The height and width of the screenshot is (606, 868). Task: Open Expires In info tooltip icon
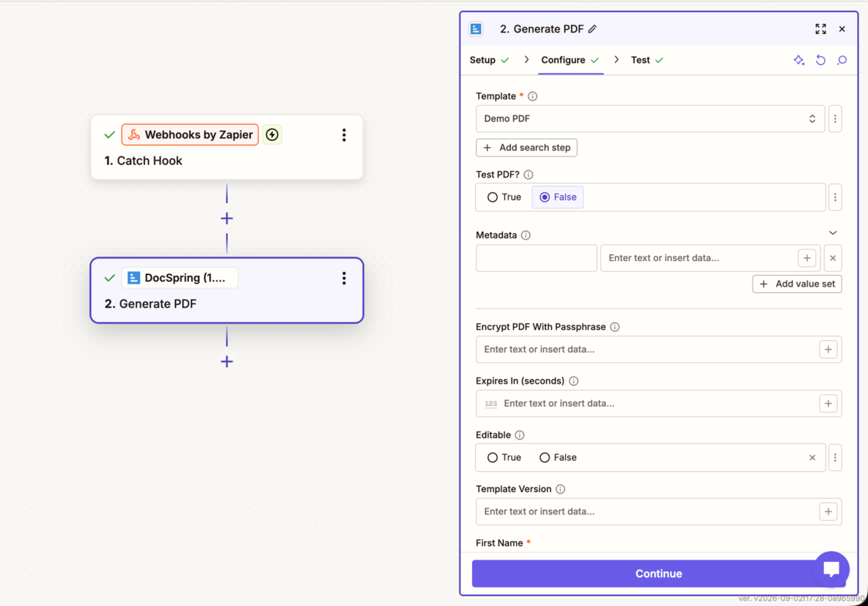click(x=574, y=381)
